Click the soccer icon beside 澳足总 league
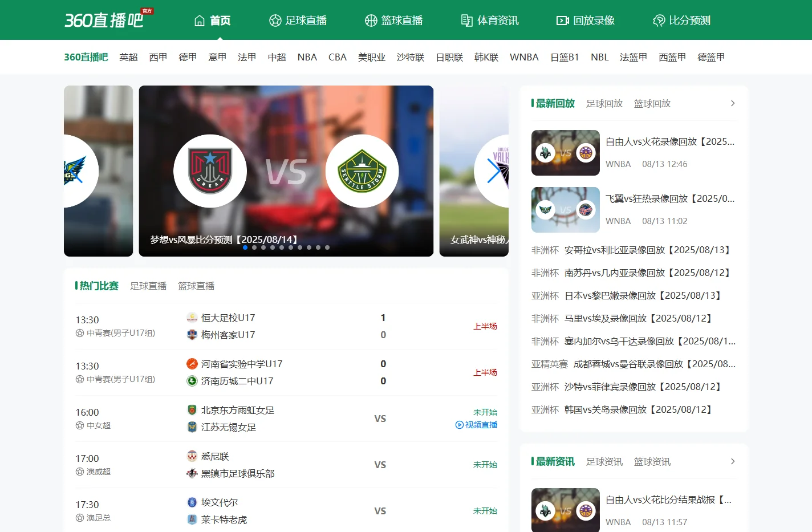The height and width of the screenshot is (532, 812). (x=80, y=518)
